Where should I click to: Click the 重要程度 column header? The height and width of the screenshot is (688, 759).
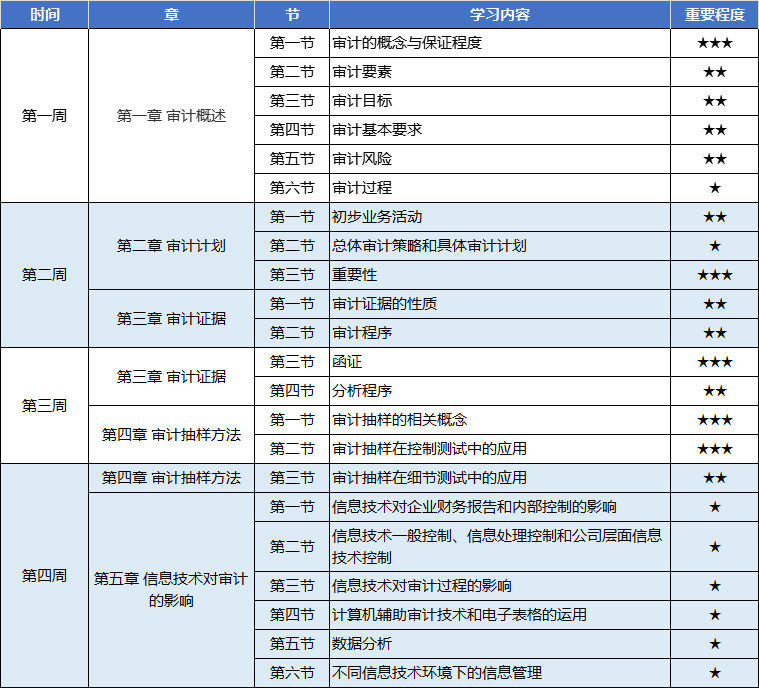[714, 15]
